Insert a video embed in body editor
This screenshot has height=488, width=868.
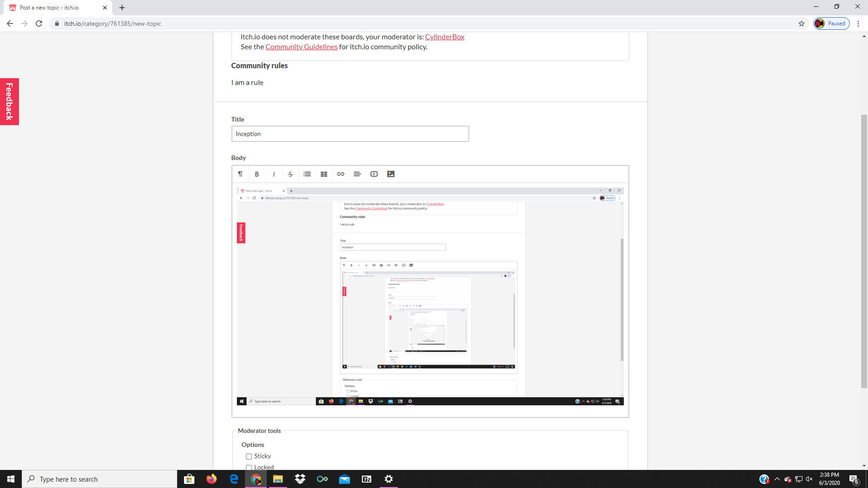pos(374,174)
